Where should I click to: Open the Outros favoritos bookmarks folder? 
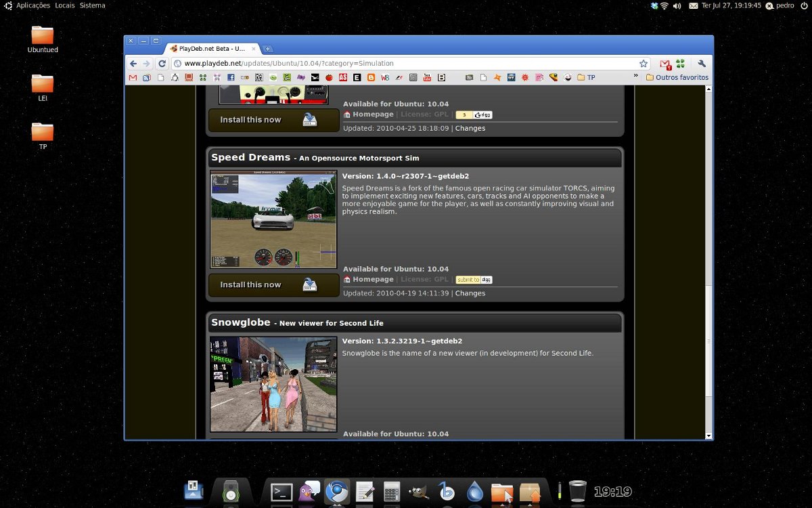pyautogui.click(x=677, y=77)
